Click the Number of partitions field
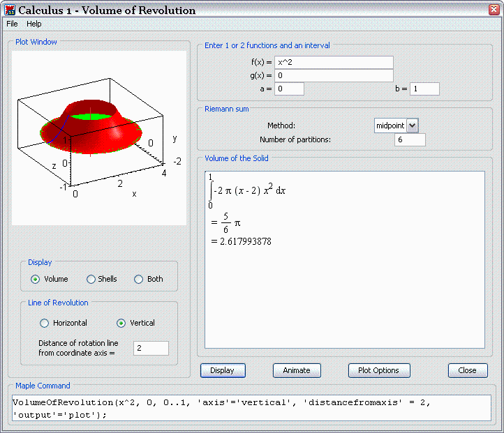The image size is (504, 433). click(x=410, y=139)
